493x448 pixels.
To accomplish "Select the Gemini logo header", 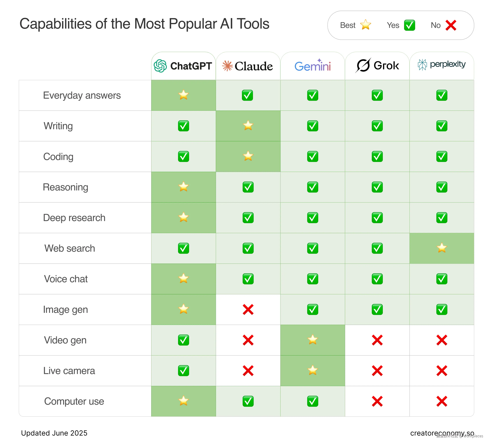I will click(312, 65).
